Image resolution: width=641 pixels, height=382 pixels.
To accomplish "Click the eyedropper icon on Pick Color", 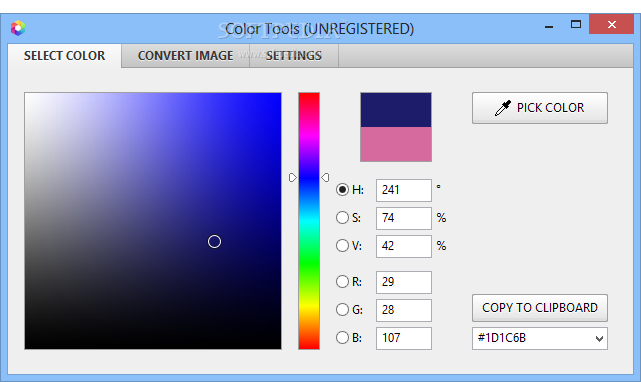I will [x=503, y=108].
